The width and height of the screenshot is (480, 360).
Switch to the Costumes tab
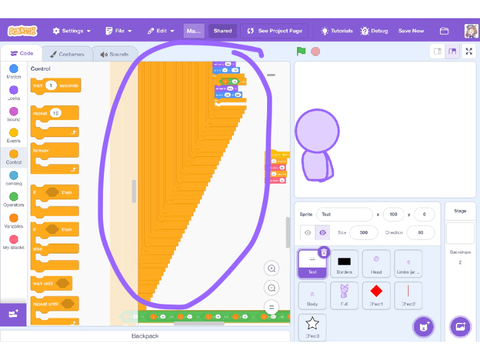click(67, 54)
